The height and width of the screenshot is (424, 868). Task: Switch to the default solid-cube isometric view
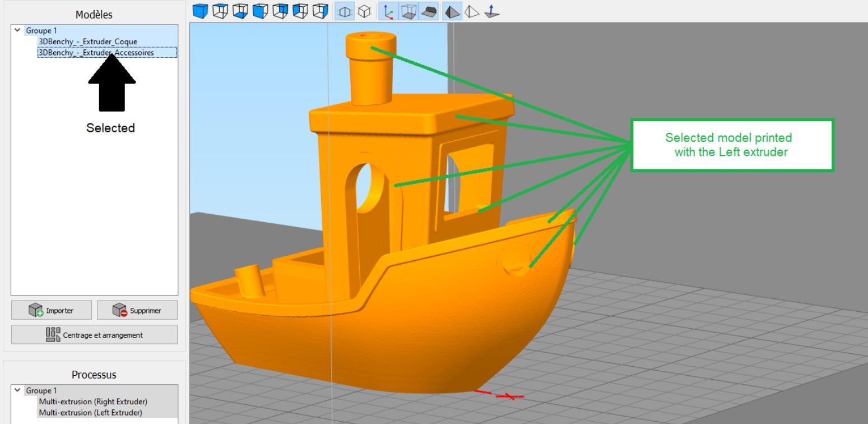(200, 11)
